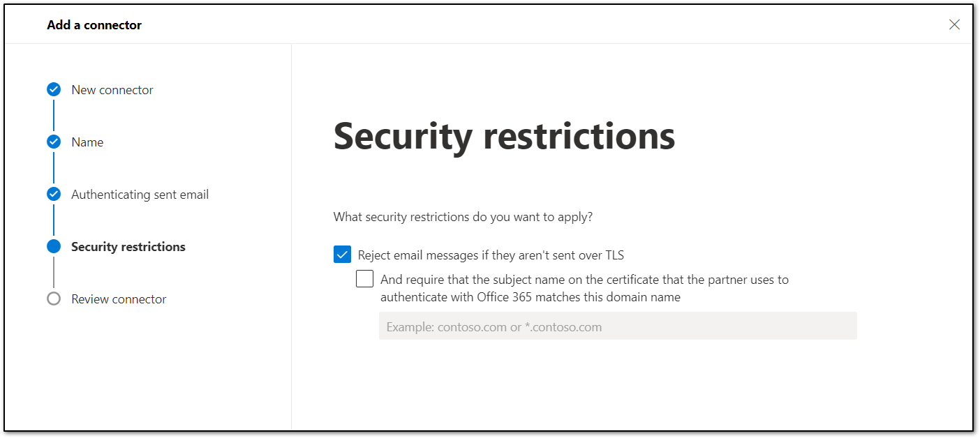Return to the Name step
The height and width of the screenshot is (438, 980).
click(87, 142)
